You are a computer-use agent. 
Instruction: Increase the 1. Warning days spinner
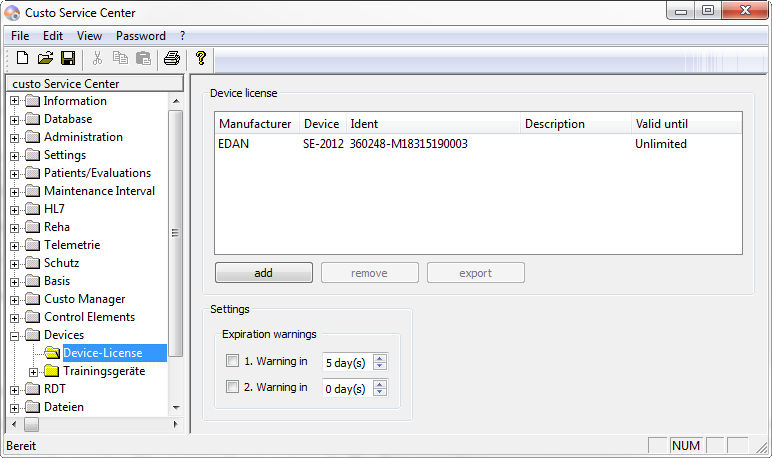click(x=380, y=358)
